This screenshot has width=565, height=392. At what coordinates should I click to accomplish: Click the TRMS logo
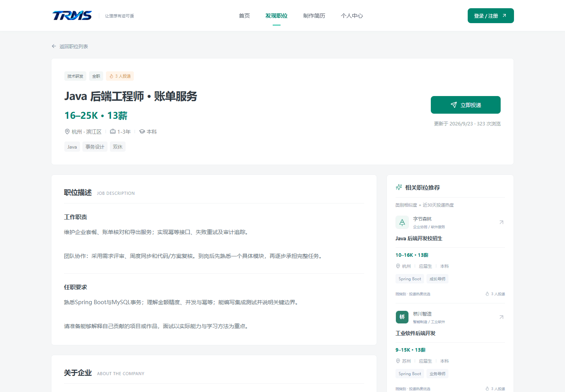(72, 16)
